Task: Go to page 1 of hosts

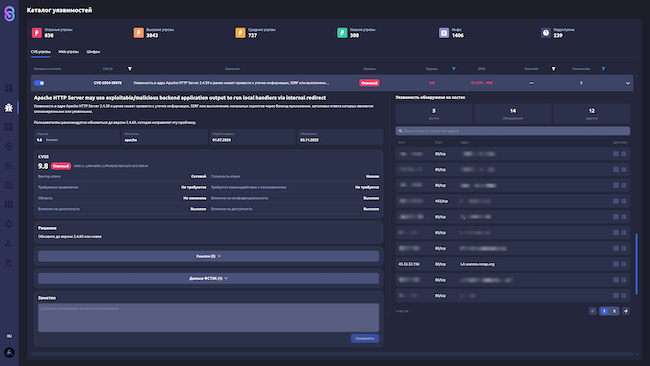Action: click(604, 311)
